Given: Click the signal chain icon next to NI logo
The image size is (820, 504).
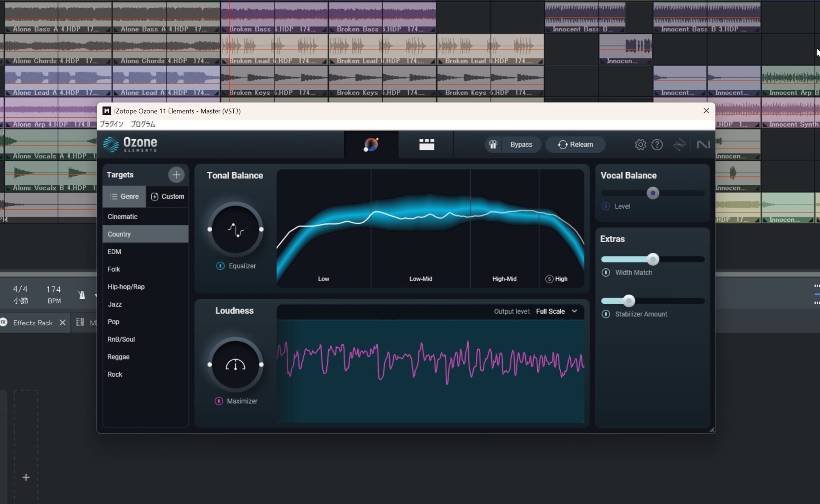Looking at the screenshot, I should point(681,145).
